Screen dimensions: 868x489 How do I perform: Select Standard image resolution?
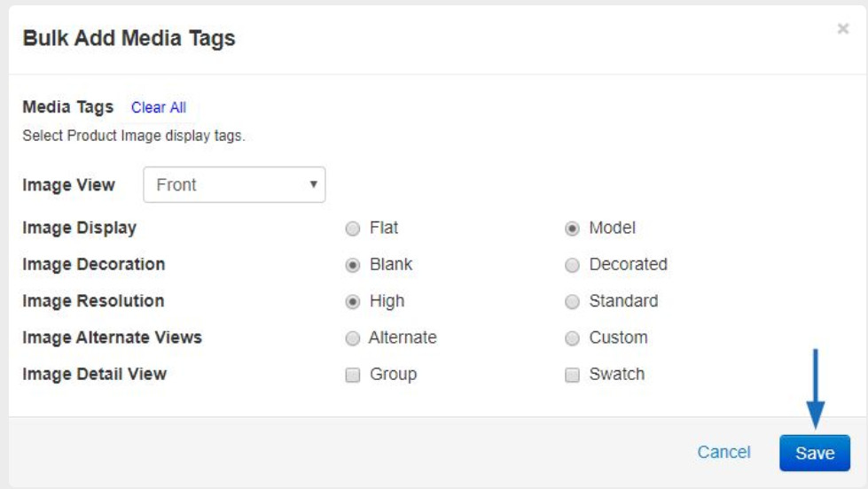[x=572, y=301]
